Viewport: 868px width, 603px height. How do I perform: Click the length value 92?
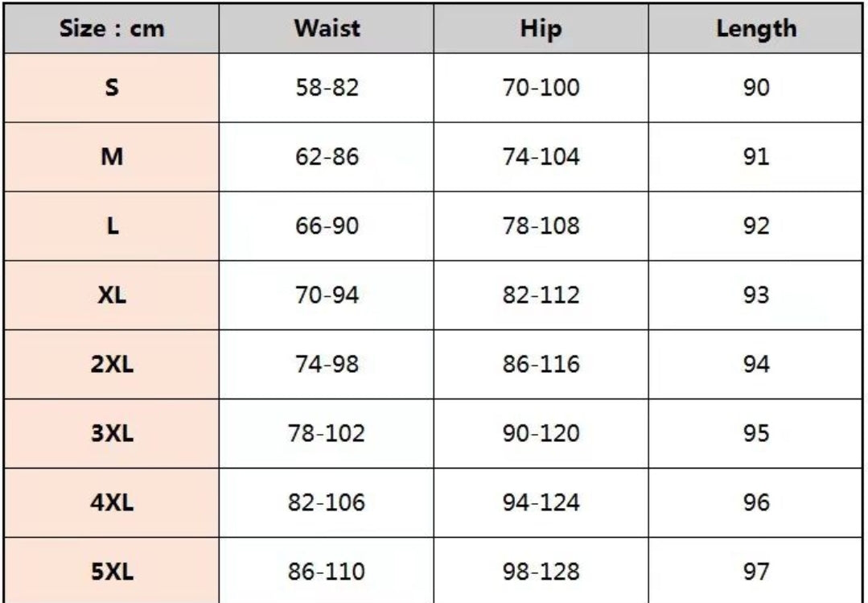756,226
